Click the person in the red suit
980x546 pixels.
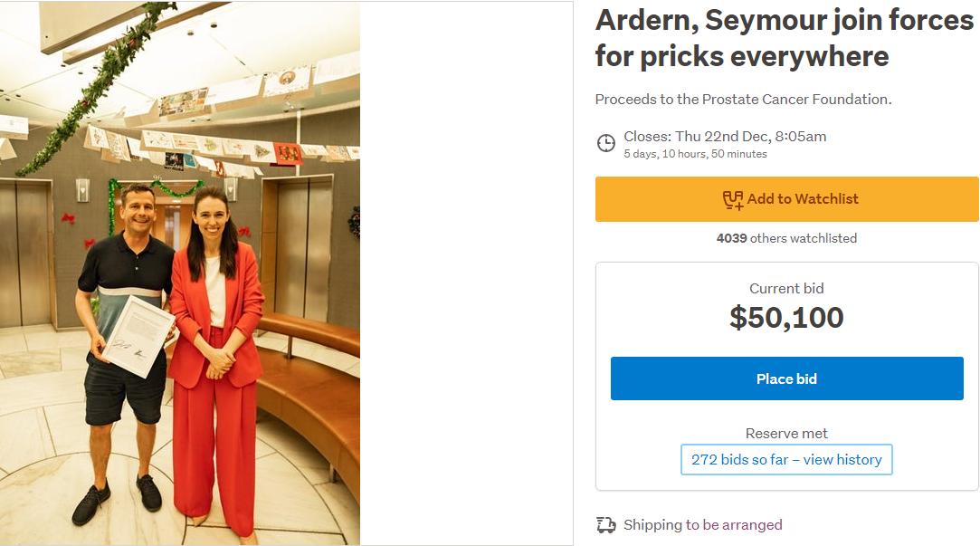click(x=214, y=344)
